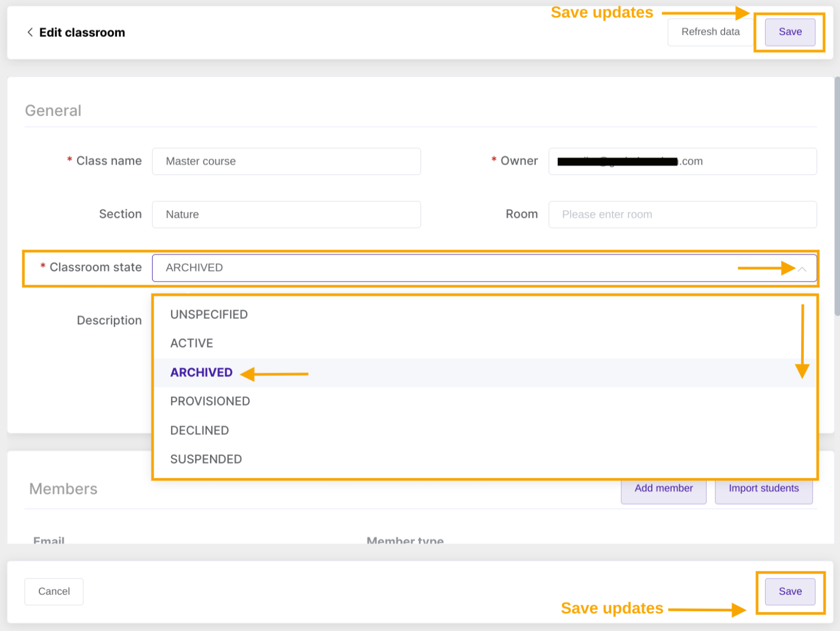This screenshot has height=631, width=840.
Task: Add a new member to the classroom
Action: pos(663,488)
